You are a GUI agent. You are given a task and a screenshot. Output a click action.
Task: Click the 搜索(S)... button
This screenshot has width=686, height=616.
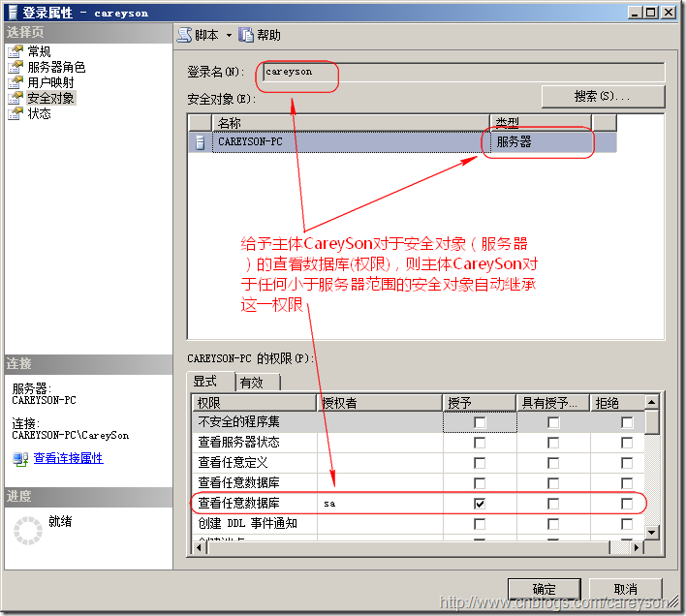click(x=603, y=96)
